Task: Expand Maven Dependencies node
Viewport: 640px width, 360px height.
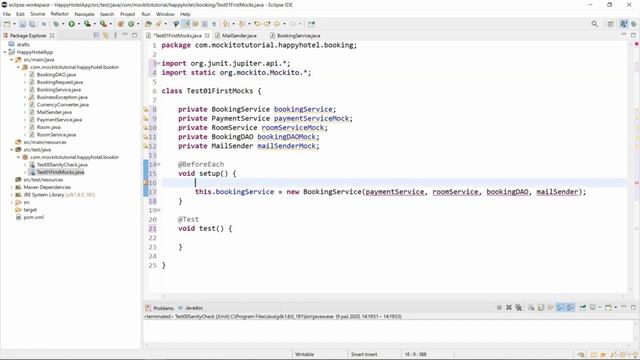Action: [x=12, y=187]
